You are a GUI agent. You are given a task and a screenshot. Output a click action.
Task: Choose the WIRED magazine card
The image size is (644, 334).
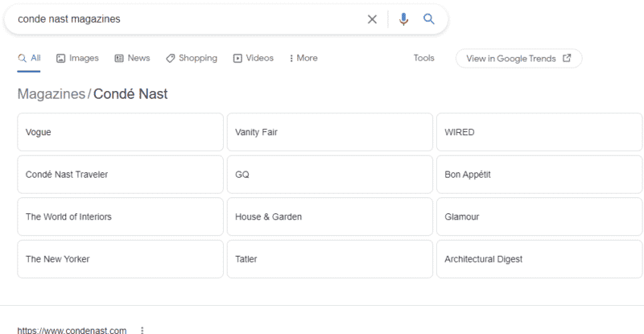(539, 132)
